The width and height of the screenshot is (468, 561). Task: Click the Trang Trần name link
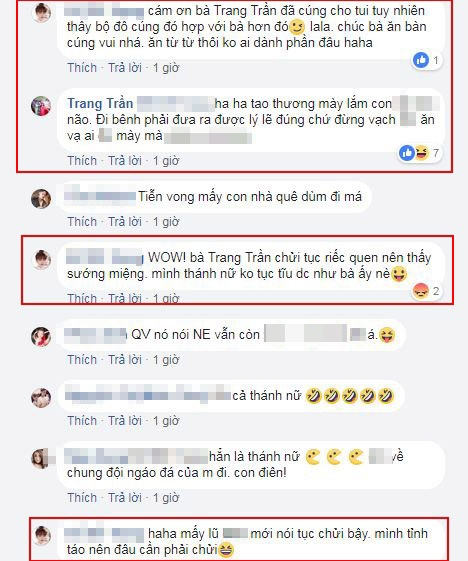tap(100, 103)
